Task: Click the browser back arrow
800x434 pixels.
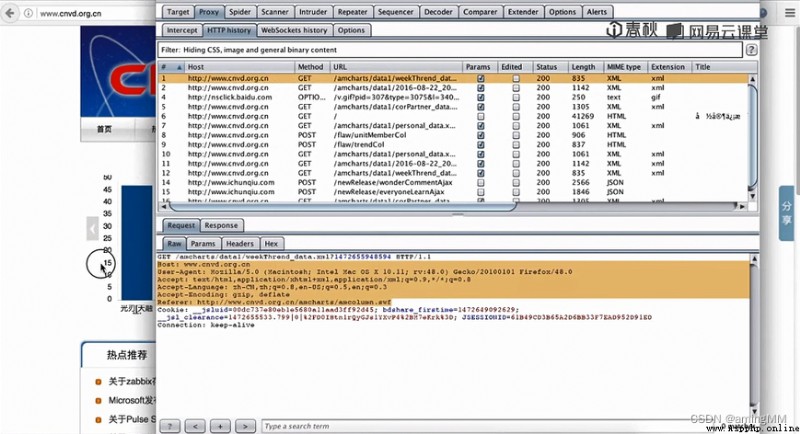Action: 10,13
